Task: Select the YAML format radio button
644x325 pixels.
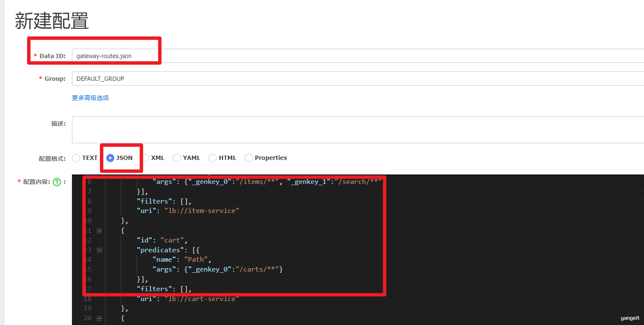Action: click(x=177, y=158)
